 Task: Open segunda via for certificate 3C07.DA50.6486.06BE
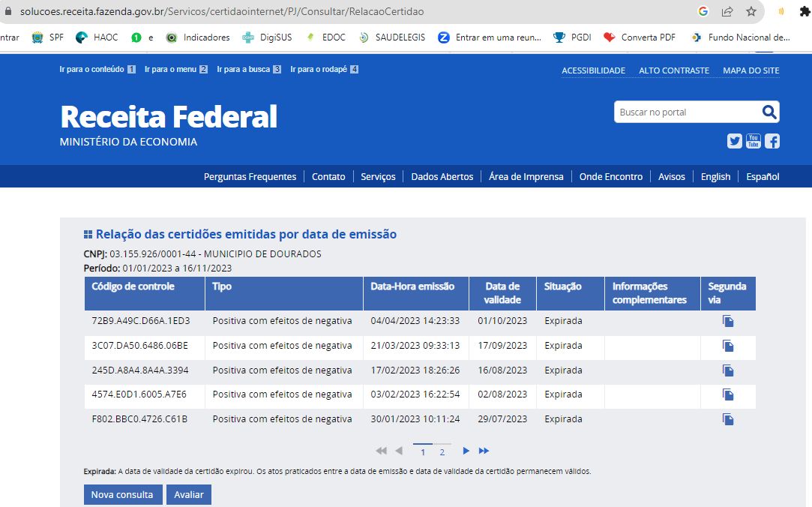pyautogui.click(x=728, y=346)
